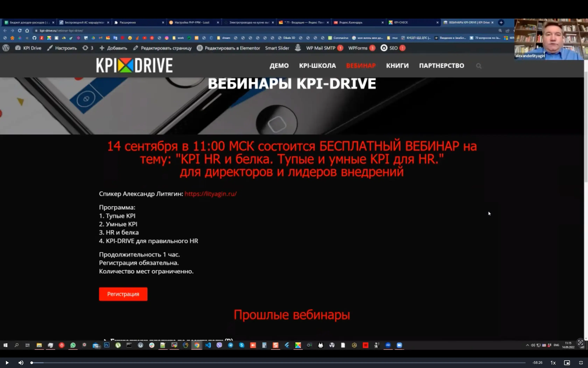Open ДЕМО navigation item
The width and height of the screenshot is (588, 368).
click(279, 66)
